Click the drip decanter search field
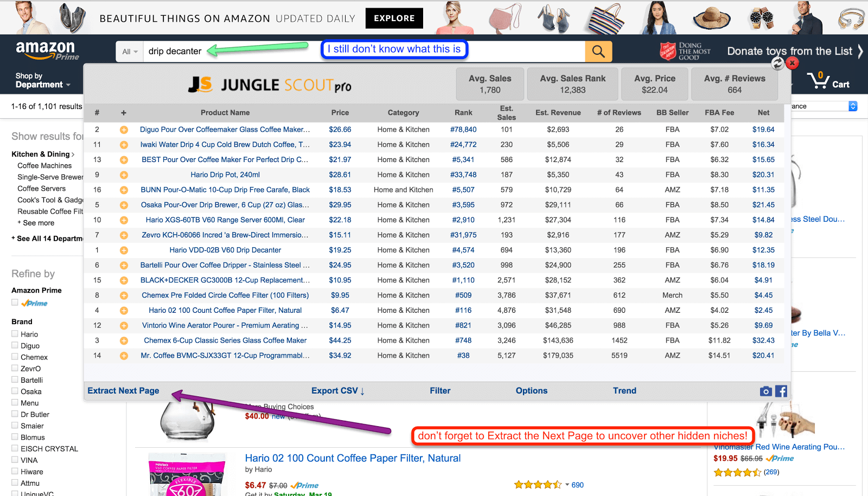Image resolution: width=868 pixels, height=496 pixels. pos(364,51)
